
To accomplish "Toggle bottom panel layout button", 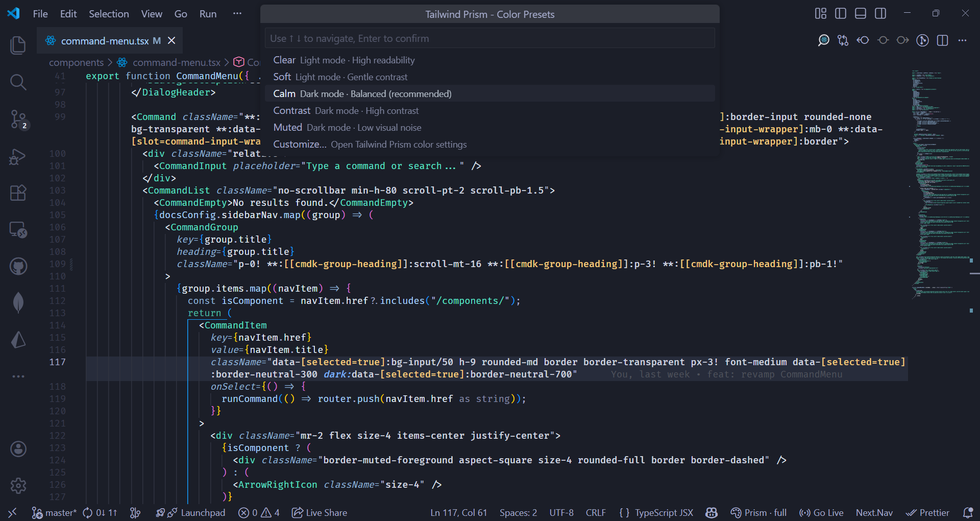I will pos(861,14).
